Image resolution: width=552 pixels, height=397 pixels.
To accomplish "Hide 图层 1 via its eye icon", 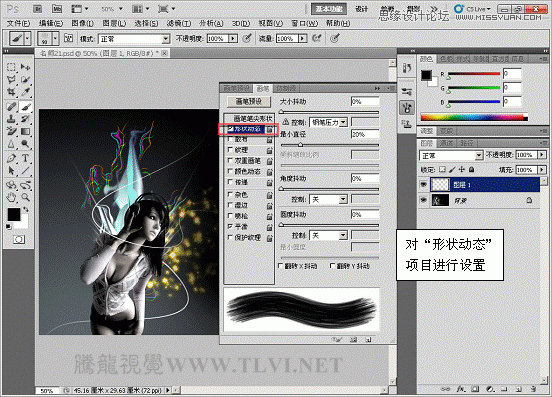I will 424,184.
